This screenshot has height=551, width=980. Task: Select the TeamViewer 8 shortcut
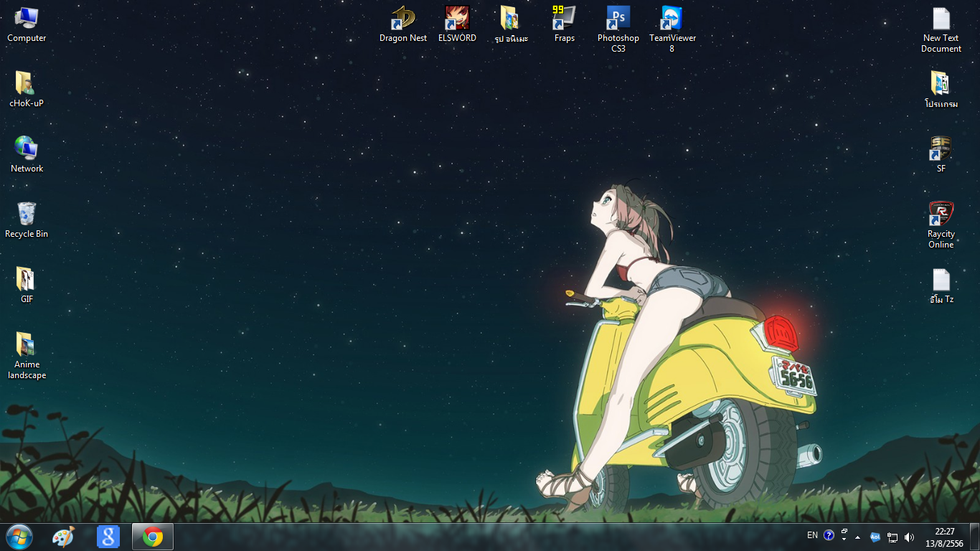coord(672,29)
